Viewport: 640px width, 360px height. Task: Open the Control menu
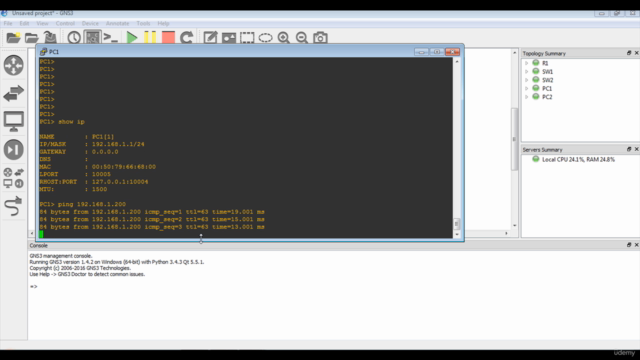pos(65,23)
